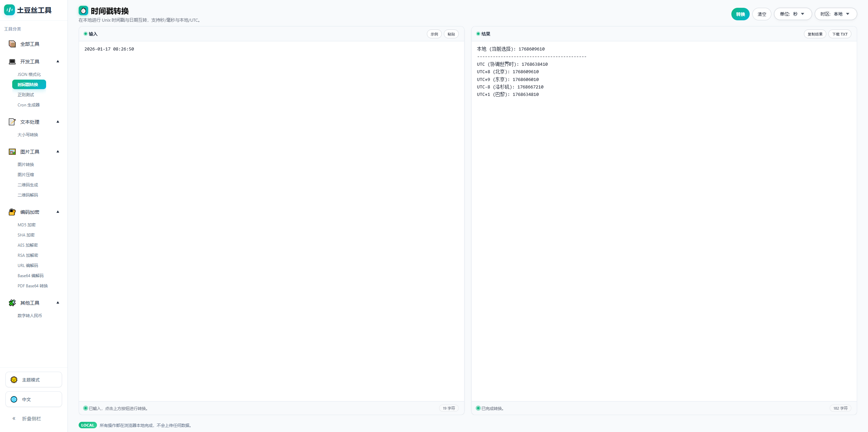The width and height of the screenshot is (868, 432).
Task: Click the 图片工具 picture icon
Action: tap(12, 152)
